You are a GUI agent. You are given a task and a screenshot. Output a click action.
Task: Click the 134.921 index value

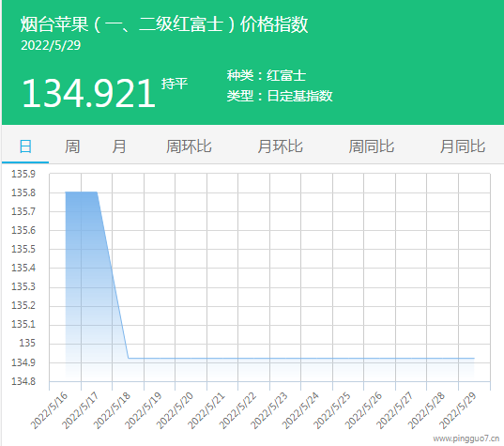[89, 94]
